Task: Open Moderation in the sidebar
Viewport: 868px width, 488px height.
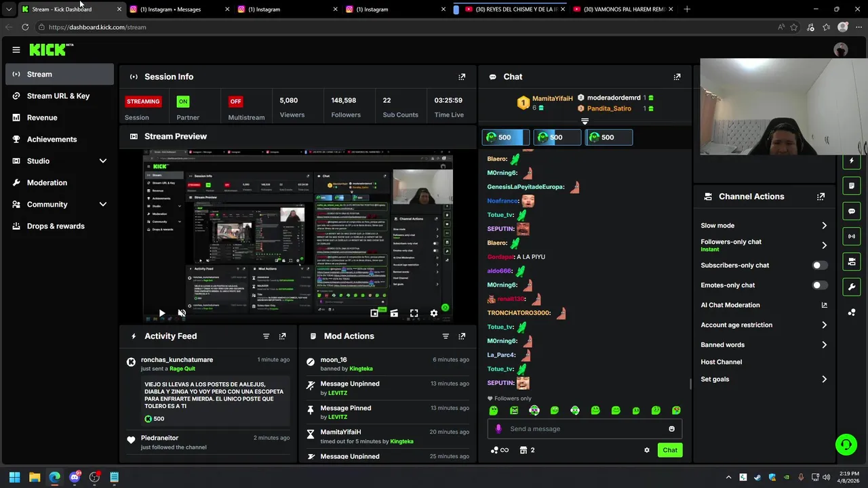Action: (x=60, y=182)
